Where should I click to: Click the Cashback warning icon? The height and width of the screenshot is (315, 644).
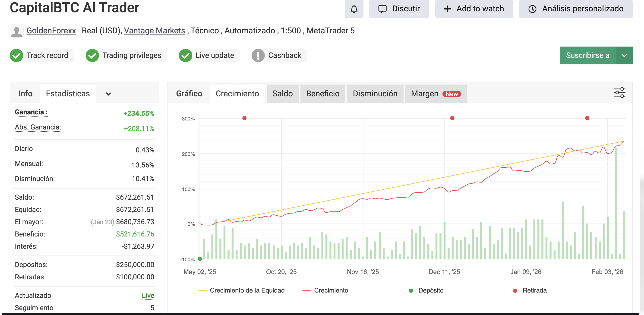click(x=258, y=55)
